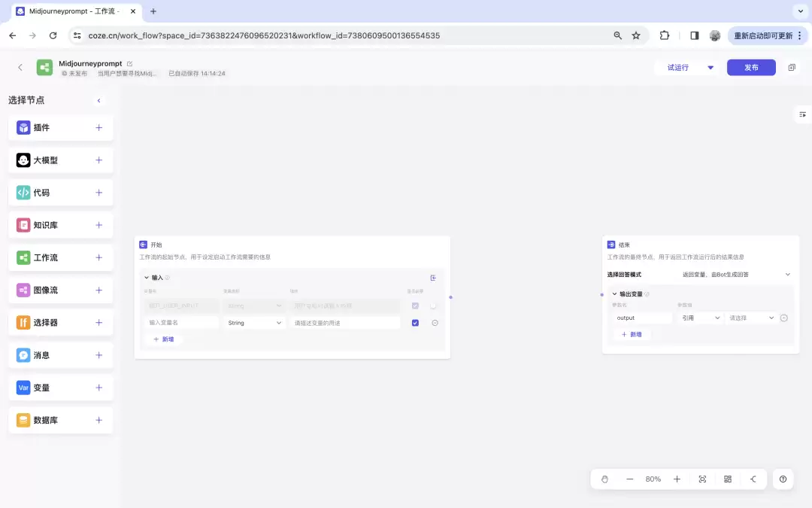812x508 pixels.
Task: Click 新增 in the 开始 node
Action: (x=164, y=339)
